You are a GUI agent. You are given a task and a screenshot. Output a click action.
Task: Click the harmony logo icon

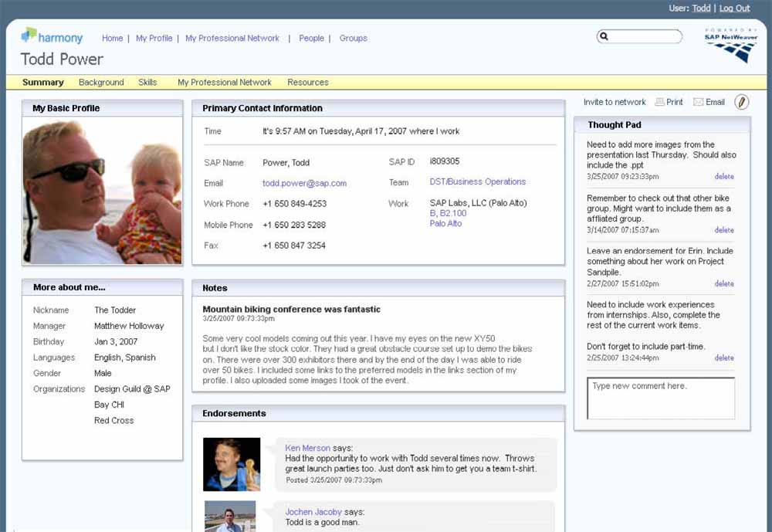click(x=29, y=35)
